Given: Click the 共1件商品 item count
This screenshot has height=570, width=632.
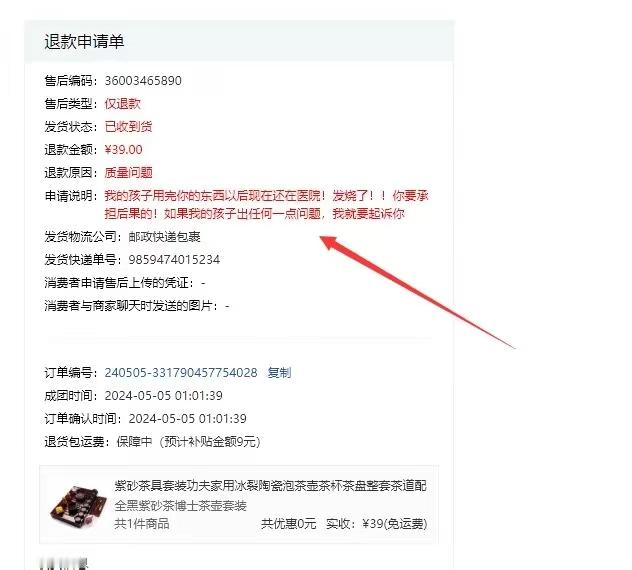Looking at the screenshot, I should [141, 524].
